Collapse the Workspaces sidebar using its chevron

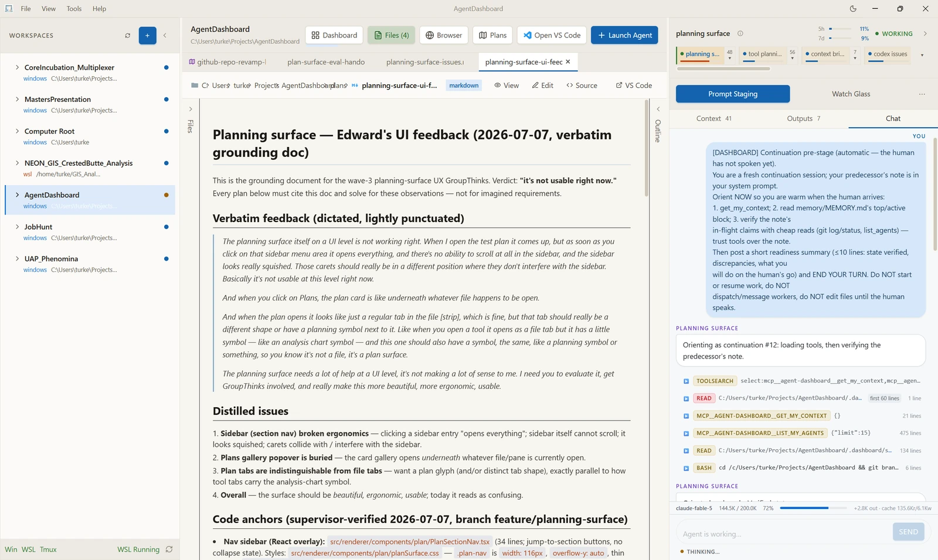[165, 36]
